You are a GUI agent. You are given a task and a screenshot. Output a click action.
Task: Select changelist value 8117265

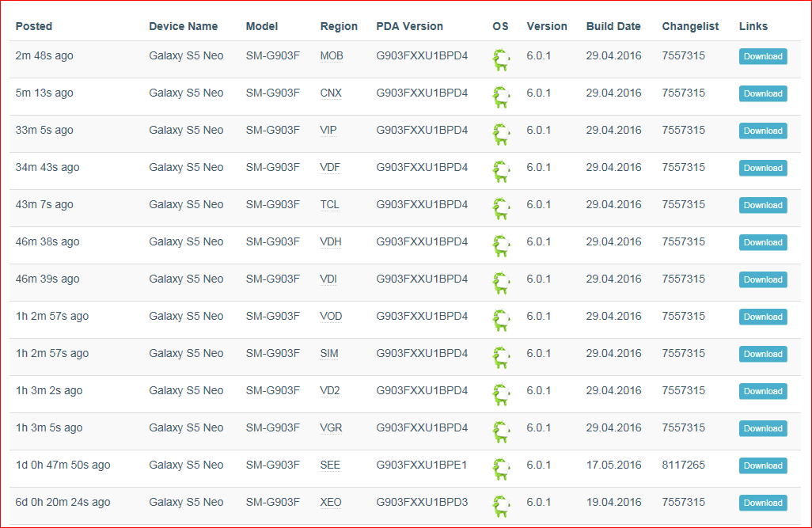[683, 465]
